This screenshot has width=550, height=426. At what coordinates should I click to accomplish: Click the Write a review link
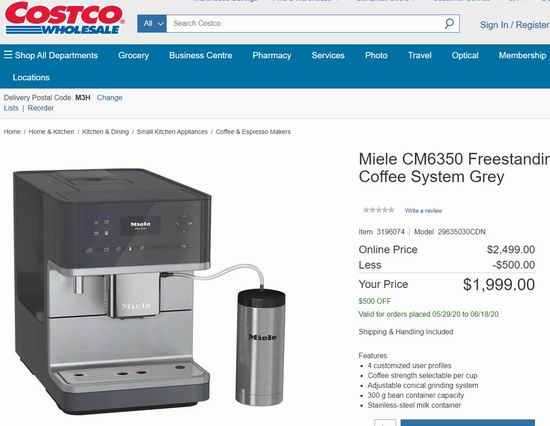tap(423, 211)
